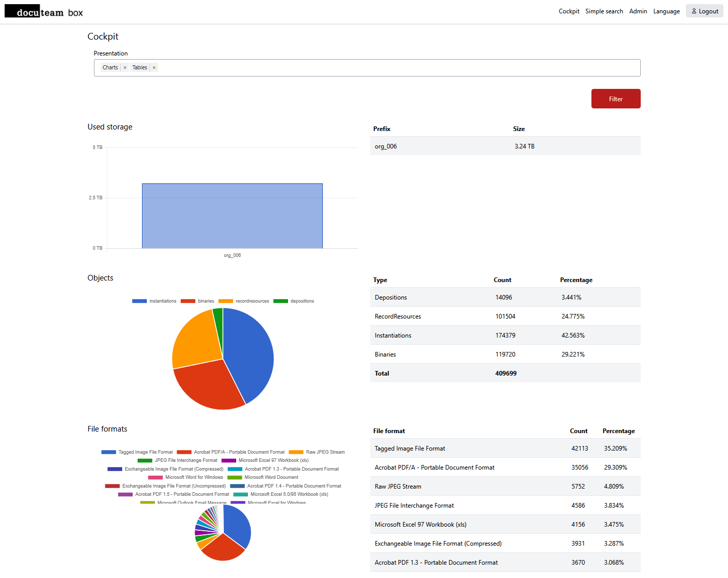Toggle binaries legend in Objects chart
The image size is (728, 578).
coord(198,301)
